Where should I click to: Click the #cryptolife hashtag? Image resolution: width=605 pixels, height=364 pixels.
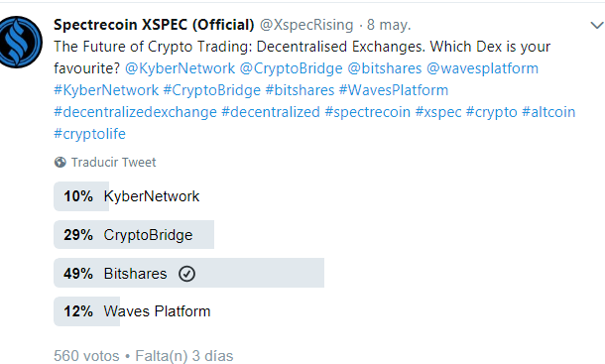coord(89,134)
